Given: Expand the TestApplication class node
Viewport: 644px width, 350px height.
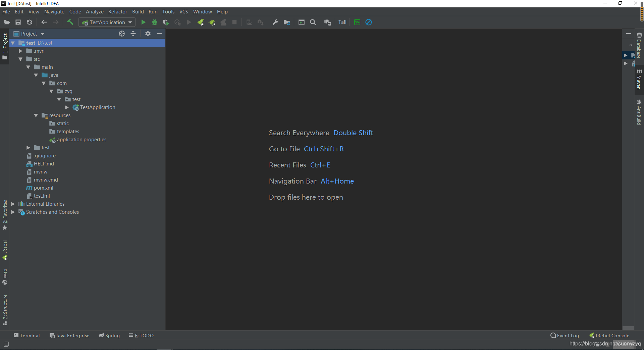Looking at the screenshot, I should tap(67, 107).
